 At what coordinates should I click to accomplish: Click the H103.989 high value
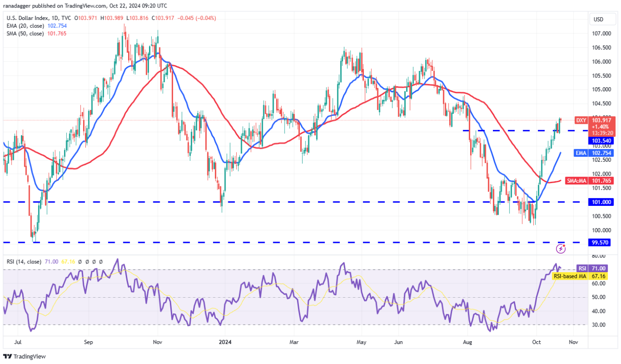tap(111, 18)
